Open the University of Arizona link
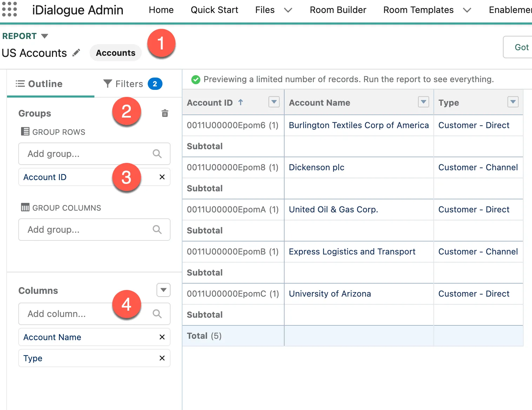 click(x=330, y=293)
